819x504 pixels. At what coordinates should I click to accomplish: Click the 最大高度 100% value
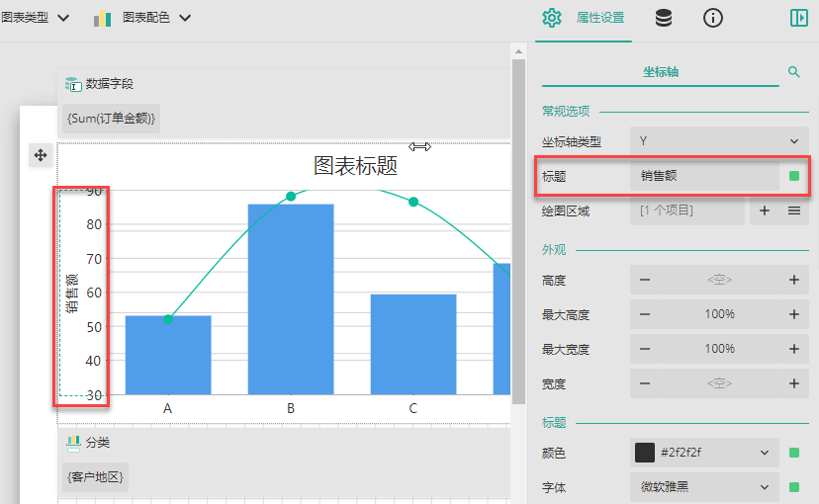(x=719, y=314)
